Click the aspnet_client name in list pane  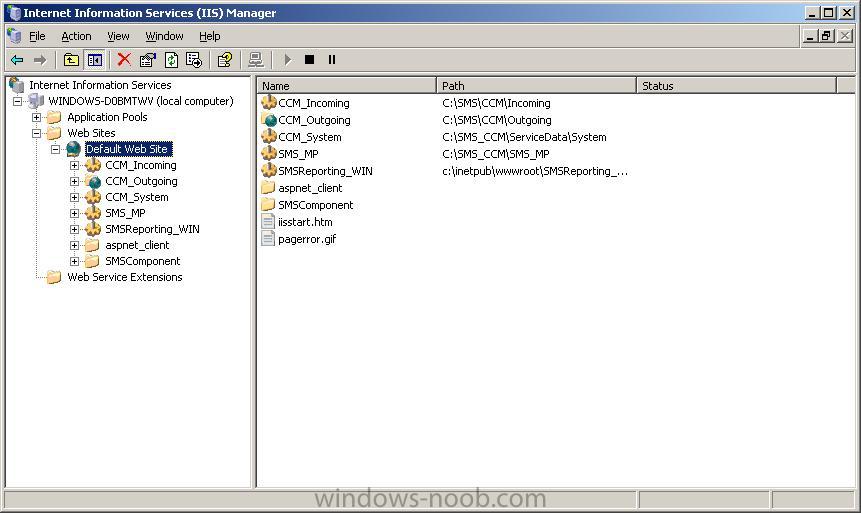tap(310, 188)
